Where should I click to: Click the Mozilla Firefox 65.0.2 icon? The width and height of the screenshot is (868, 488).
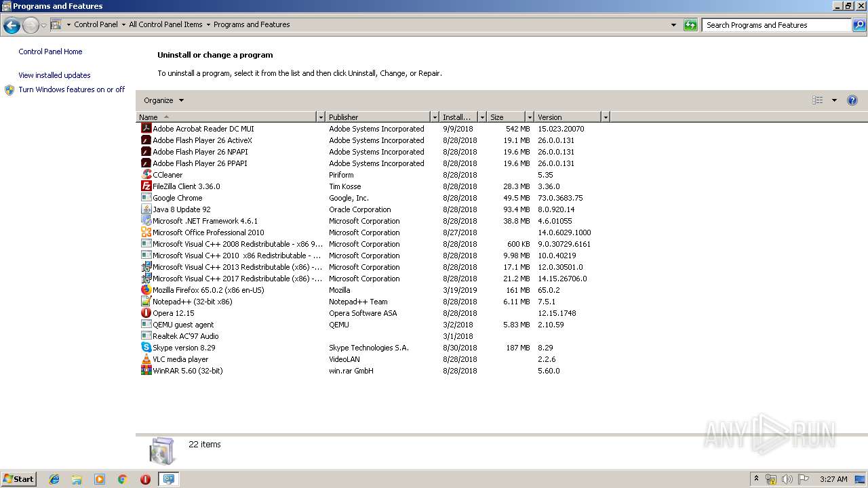point(146,289)
